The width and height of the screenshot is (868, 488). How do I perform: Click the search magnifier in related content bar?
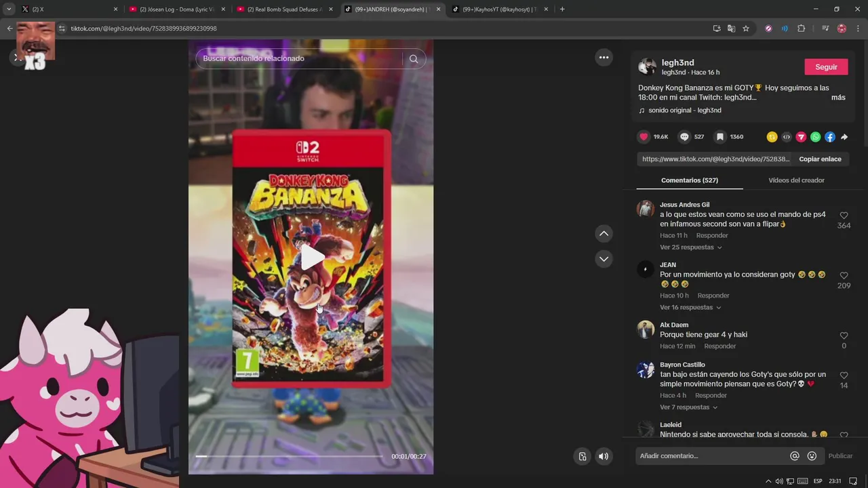(x=414, y=59)
